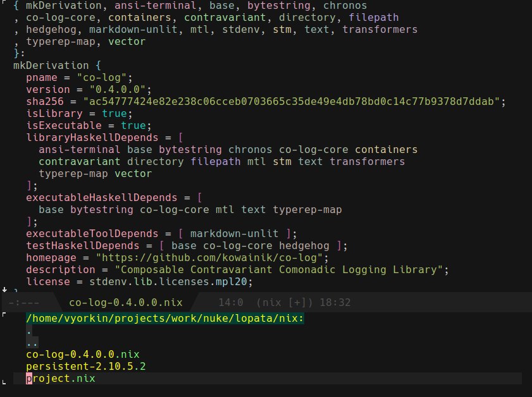Screen dimensions: 532x397
Task: Click executableHaskellDepends attribute name
Action: pyautogui.click(x=102, y=198)
